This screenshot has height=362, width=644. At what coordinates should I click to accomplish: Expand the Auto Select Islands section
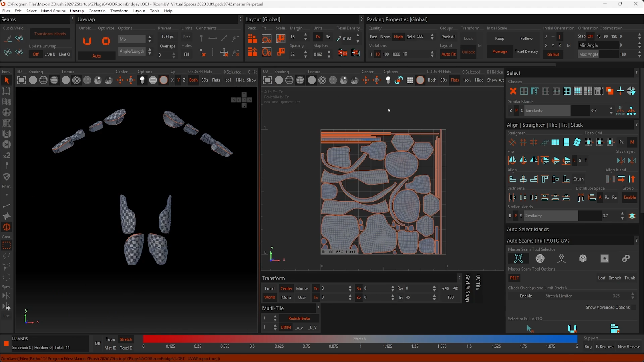click(528, 230)
